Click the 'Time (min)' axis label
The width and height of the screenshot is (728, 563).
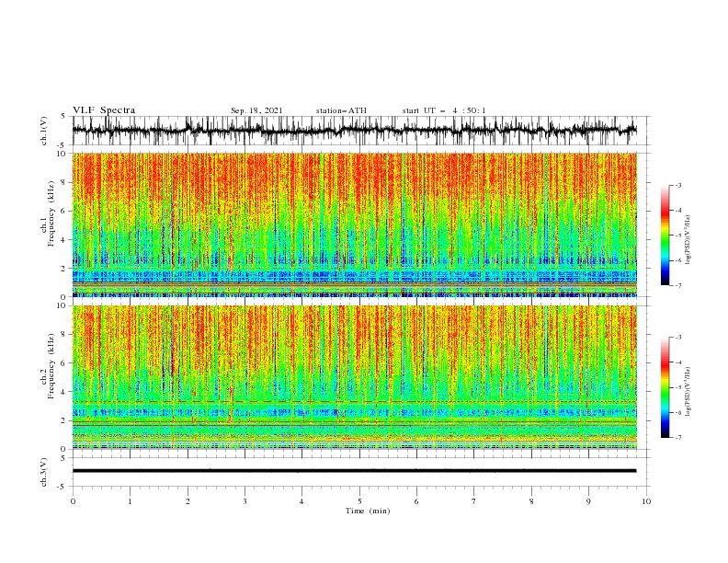(x=368, y=511)
